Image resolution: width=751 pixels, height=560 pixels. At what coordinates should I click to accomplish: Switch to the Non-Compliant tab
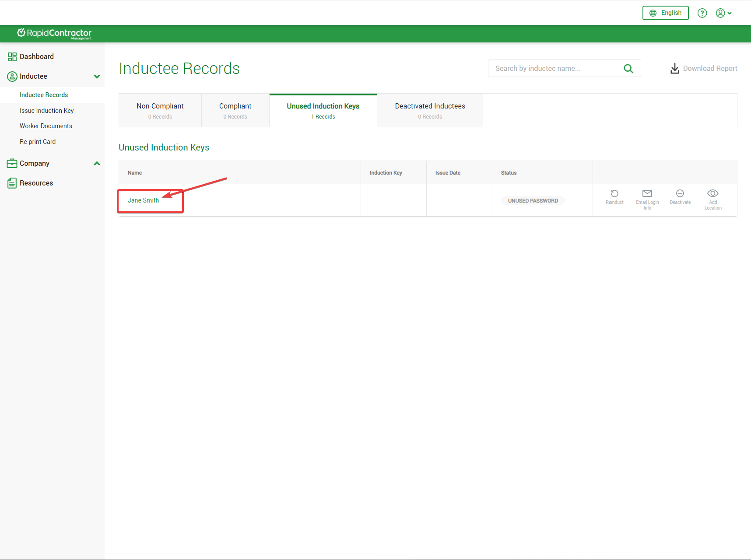pyautogui.click(x=160, y=110)
